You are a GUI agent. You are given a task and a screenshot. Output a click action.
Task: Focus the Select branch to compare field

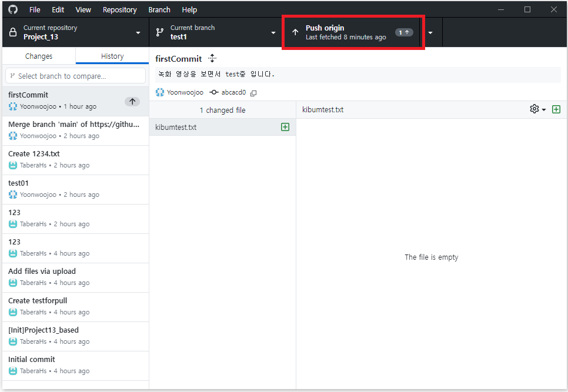(x=75, y=76)
